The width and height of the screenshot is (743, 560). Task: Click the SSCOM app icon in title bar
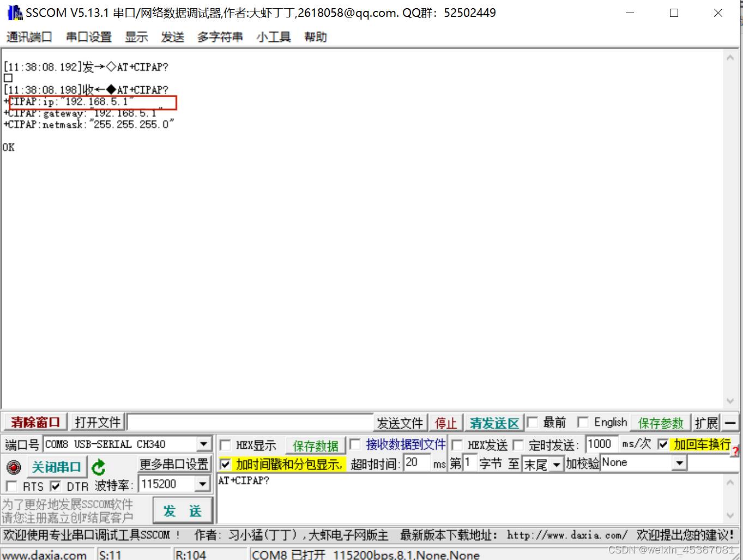15,13
